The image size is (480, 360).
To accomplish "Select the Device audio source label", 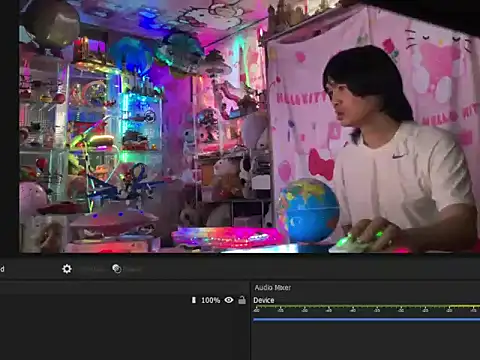I will pyautogui.click(x=264, y=300).
